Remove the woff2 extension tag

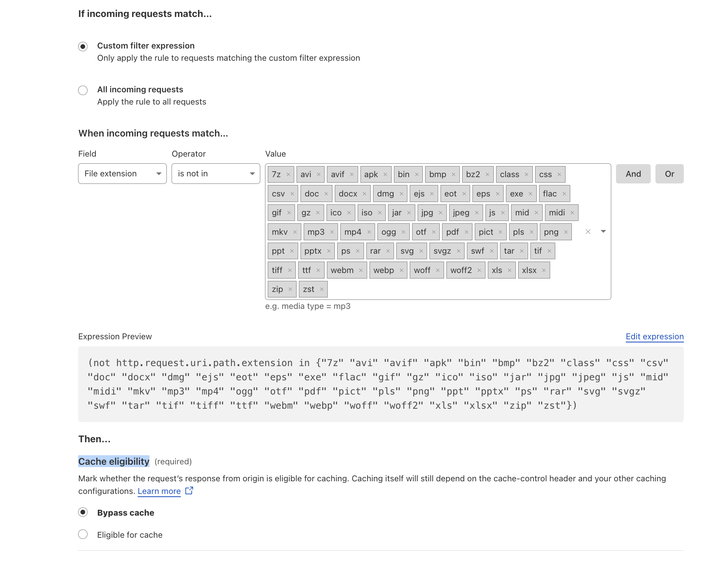pos(479,270)
